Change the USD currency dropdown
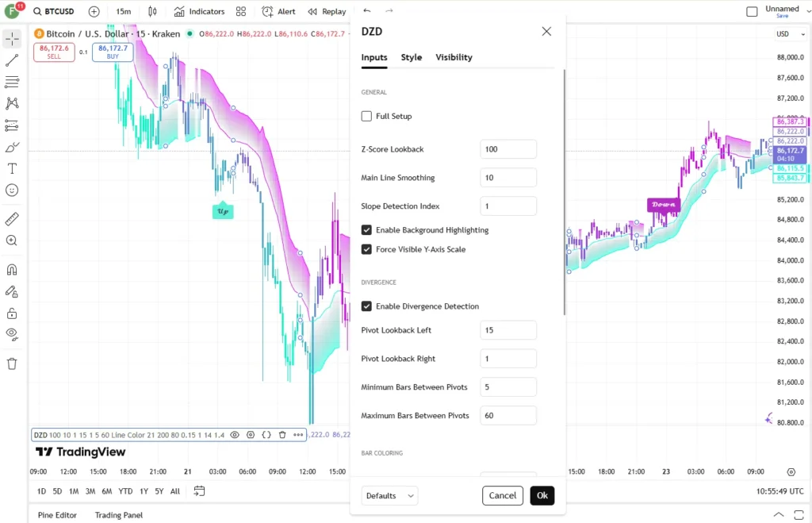Screen dimensions: 812x523 tap(791, 34)
